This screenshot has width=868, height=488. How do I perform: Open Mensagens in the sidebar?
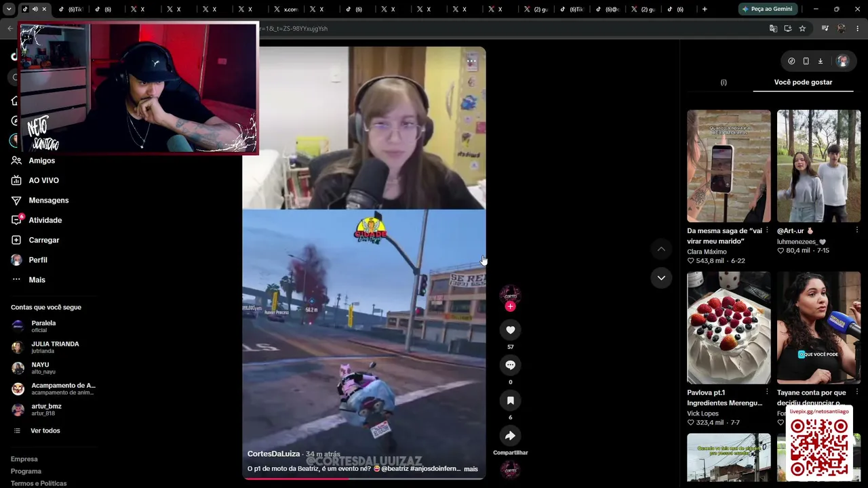39,201
